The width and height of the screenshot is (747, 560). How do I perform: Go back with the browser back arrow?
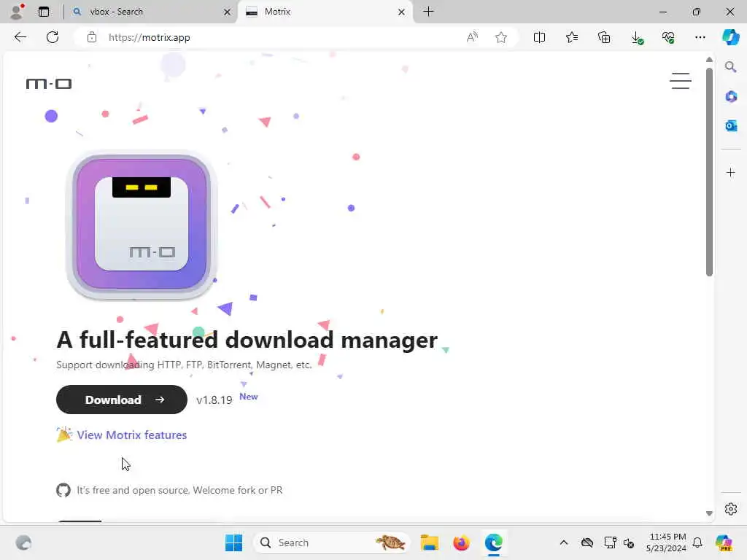pos(20,37)
